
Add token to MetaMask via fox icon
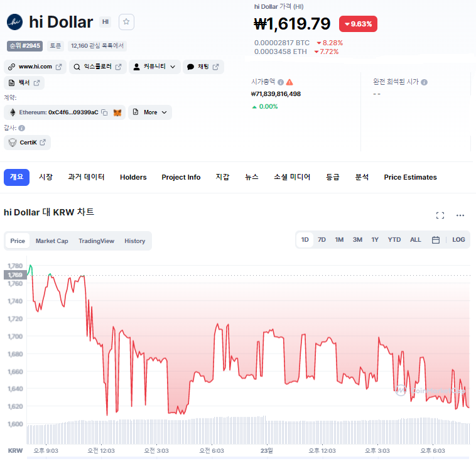click(x=117, y=112)
